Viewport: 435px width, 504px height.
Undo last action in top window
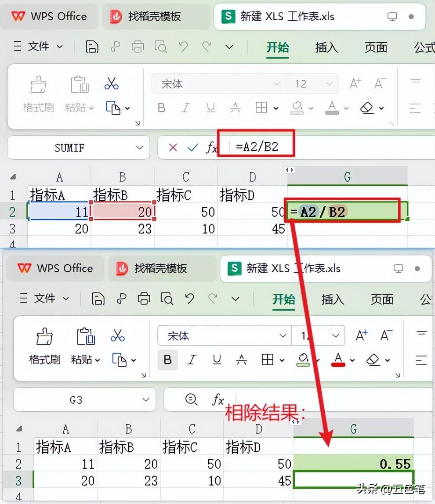click(184, 47)
